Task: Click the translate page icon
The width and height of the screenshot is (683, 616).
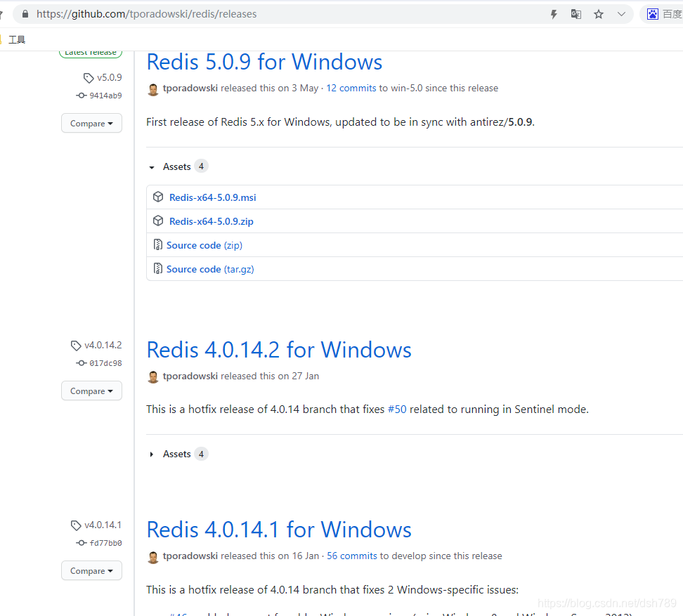Action: 576,14
